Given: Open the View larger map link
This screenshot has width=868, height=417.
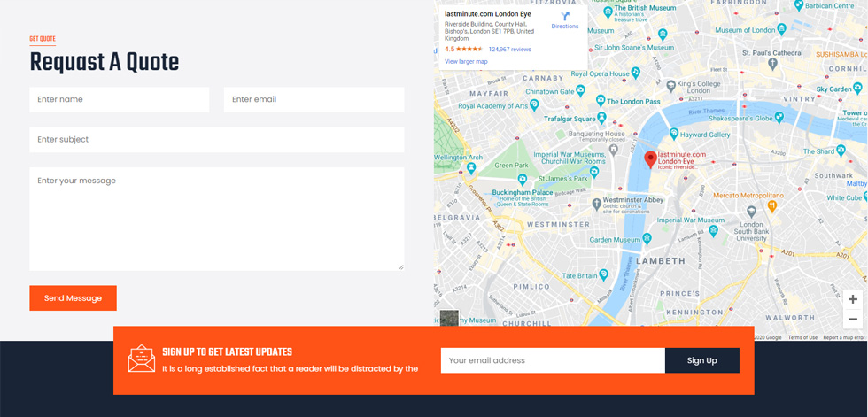Looking at the screenshot, I should pyautogui.click(x=466, y=61).
